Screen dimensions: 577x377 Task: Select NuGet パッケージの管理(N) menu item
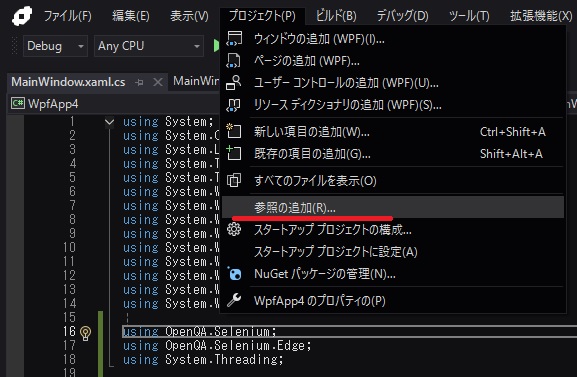point(393,274)
